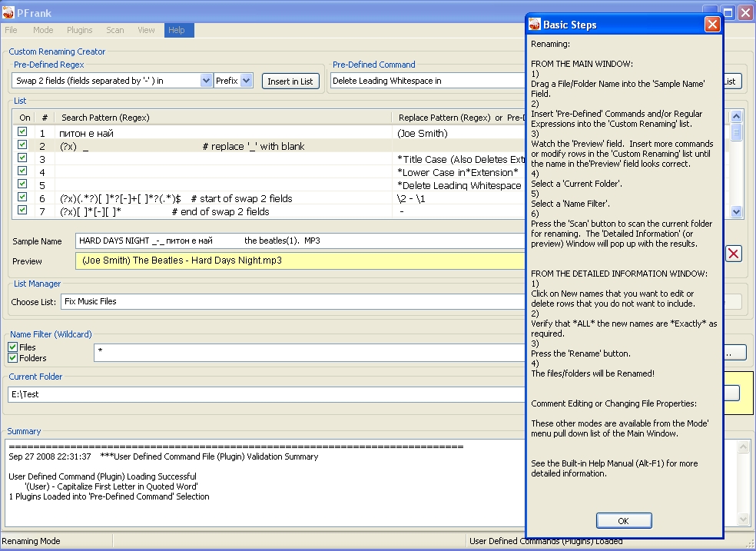Toggle the checkbox for row 6 swap pattern
The height and width of the screenshot is (551, 756).
pos(22,197)
